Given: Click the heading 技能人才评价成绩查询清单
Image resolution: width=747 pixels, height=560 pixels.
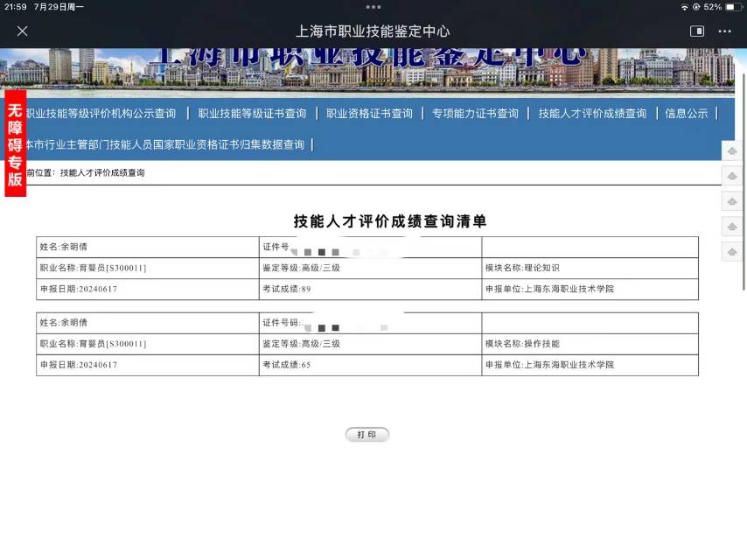Looking at the screenshot, I should (x=390, y=221).
